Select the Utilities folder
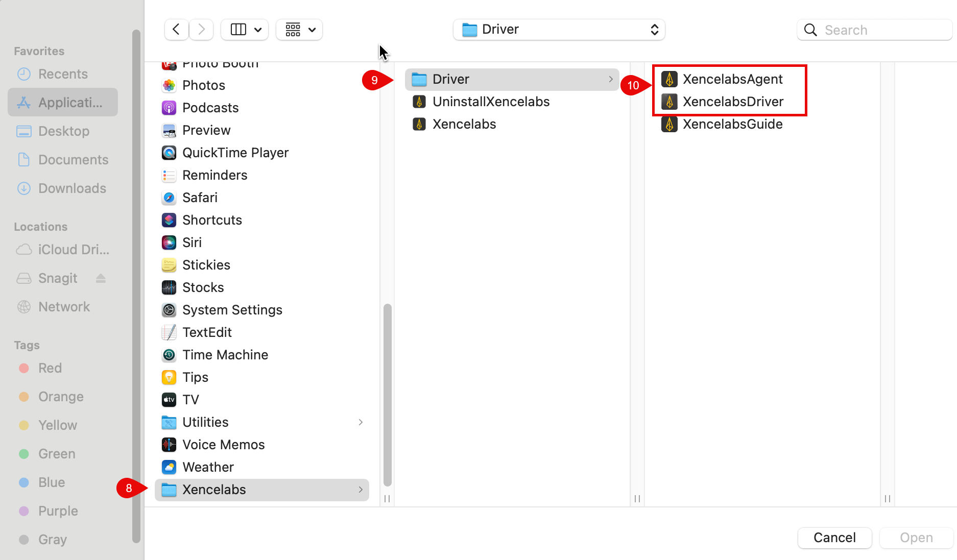Screen dimensions: 957x560 point(262,422)
